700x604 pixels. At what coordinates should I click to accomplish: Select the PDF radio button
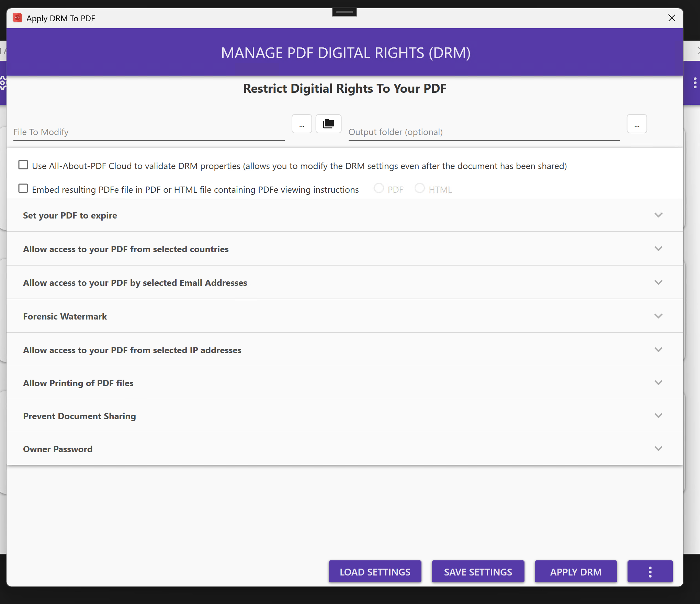(379, 189)
